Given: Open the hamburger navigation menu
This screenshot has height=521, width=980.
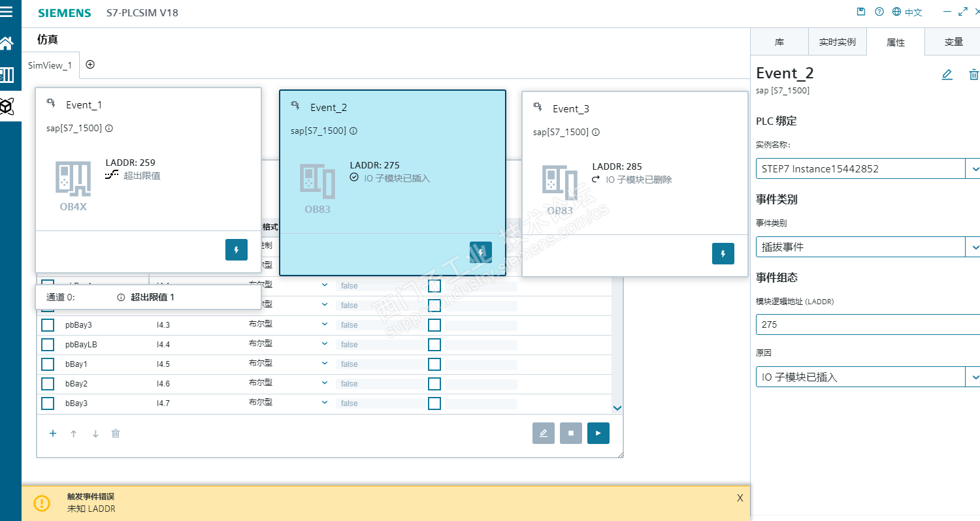Looking at the screenshot, I should (x=7, y=12).
